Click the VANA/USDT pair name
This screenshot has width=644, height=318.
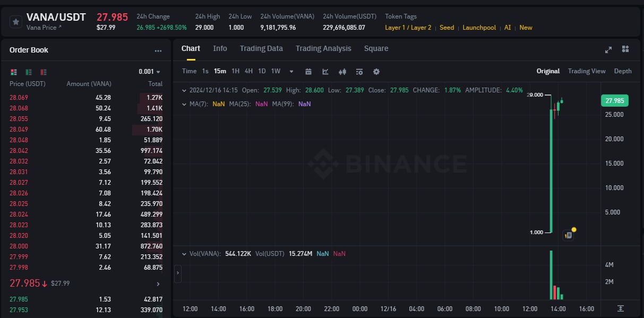56,17
